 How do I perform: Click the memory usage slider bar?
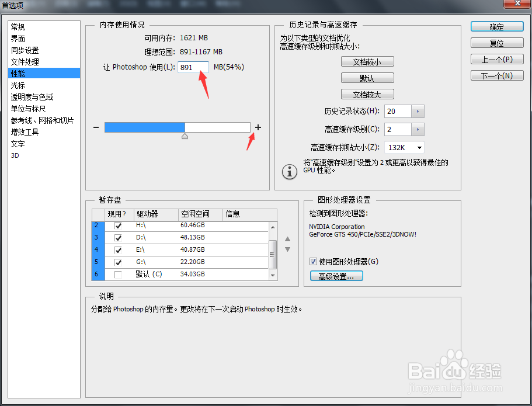178,127
